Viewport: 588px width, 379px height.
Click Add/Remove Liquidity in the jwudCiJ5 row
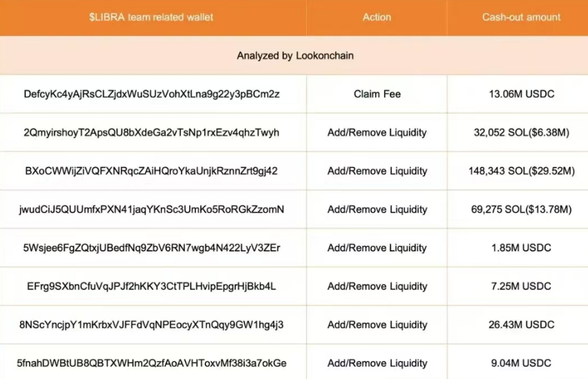click(x=377, y=210)
